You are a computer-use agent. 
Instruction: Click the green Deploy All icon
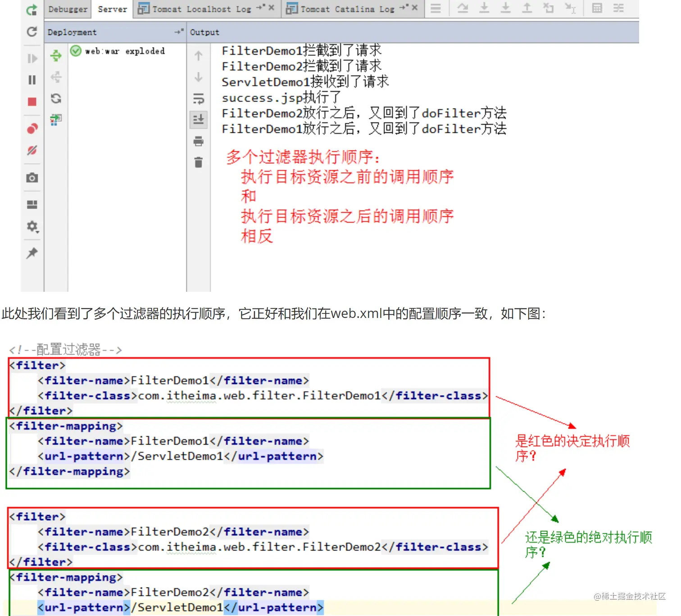point(56,55)
